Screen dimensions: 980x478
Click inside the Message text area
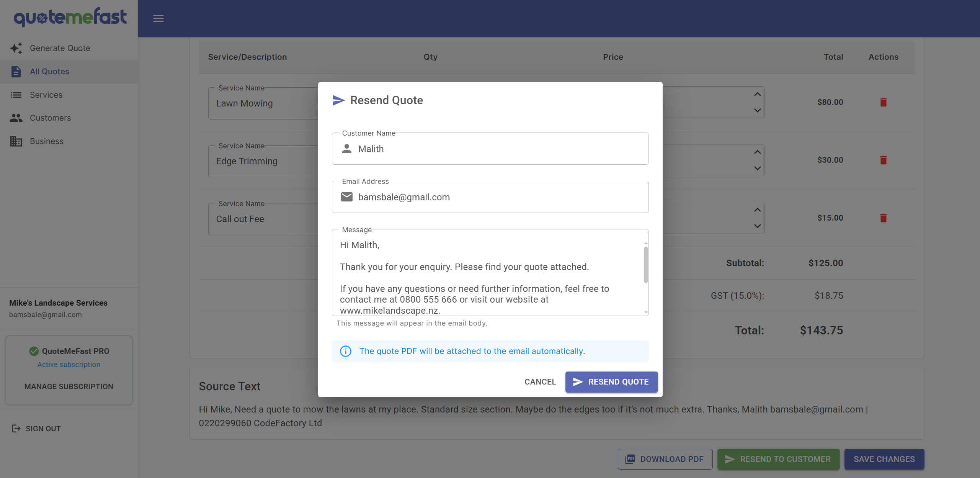pyautogui.click(x=490, y=273)
